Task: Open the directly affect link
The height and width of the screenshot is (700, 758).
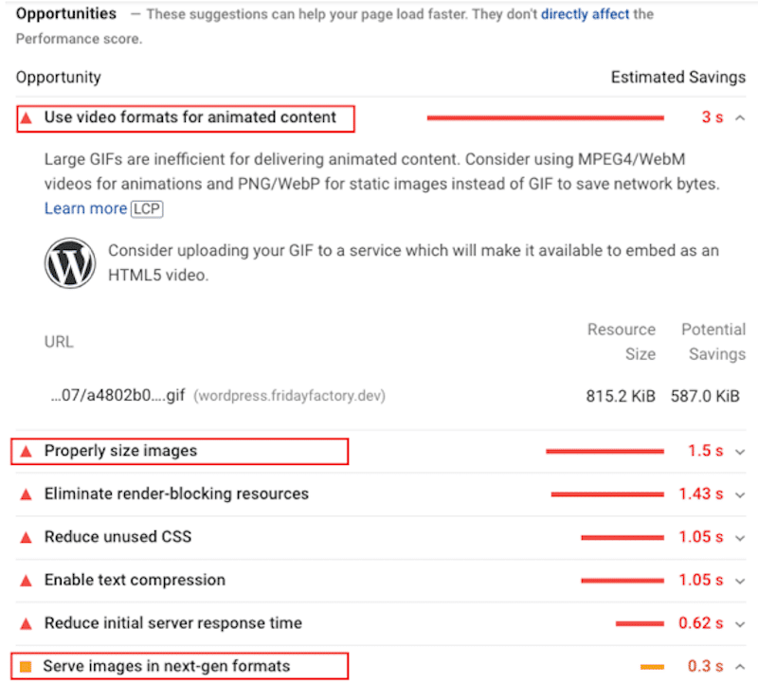Action: click(x=585, y=14)
